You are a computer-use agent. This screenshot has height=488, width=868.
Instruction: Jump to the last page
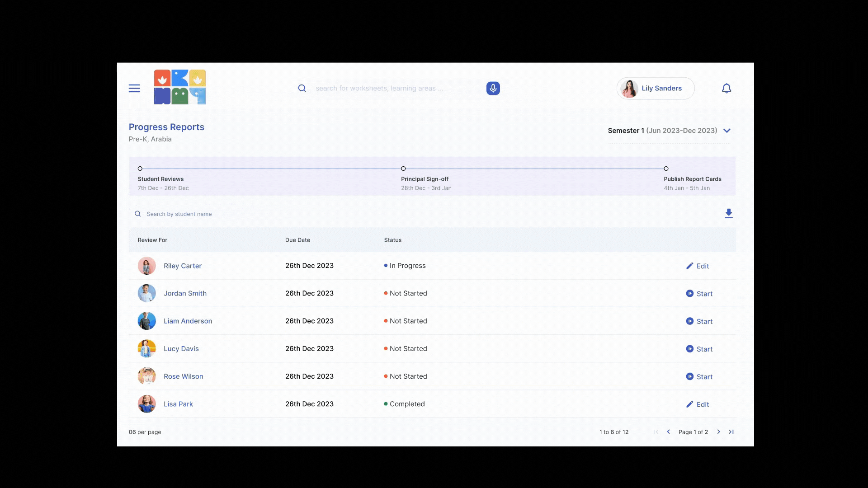pos(731,432)
